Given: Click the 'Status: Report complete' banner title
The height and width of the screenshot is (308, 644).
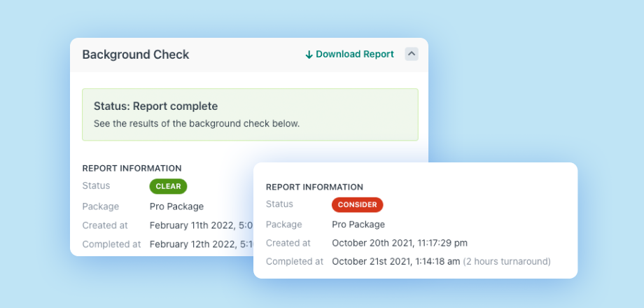Looking at the screenshot, I should coord(155,106).
